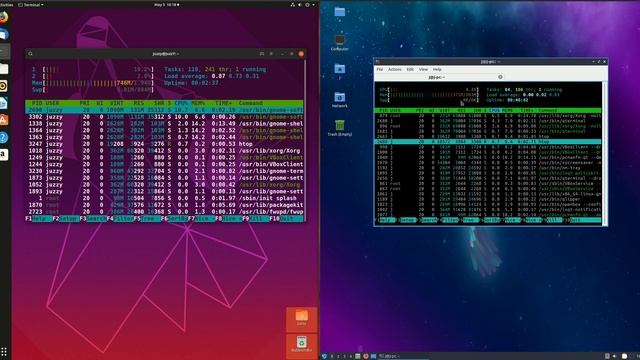Open hamburger menu in GNOME terminal titlebar
640x360 pixels.
(x=271, y=54)
